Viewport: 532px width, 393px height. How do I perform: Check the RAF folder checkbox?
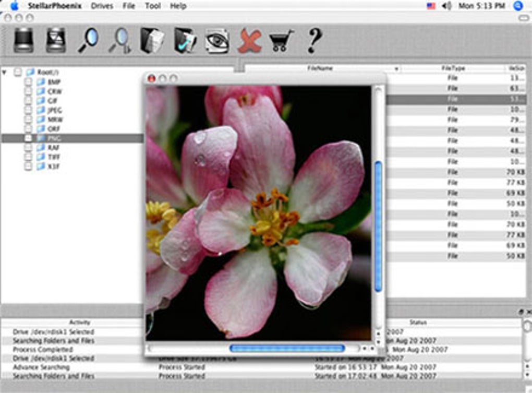click(x=28, y=147)
